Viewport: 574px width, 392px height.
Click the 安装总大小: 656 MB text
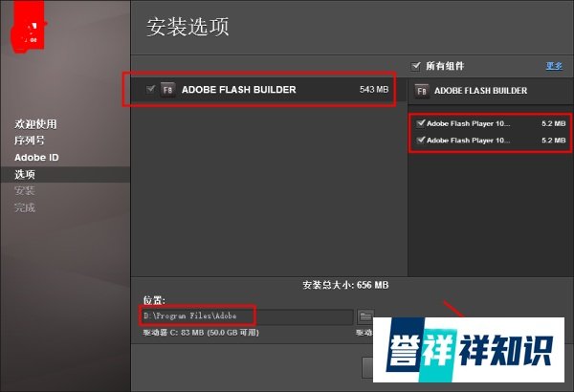345,285
